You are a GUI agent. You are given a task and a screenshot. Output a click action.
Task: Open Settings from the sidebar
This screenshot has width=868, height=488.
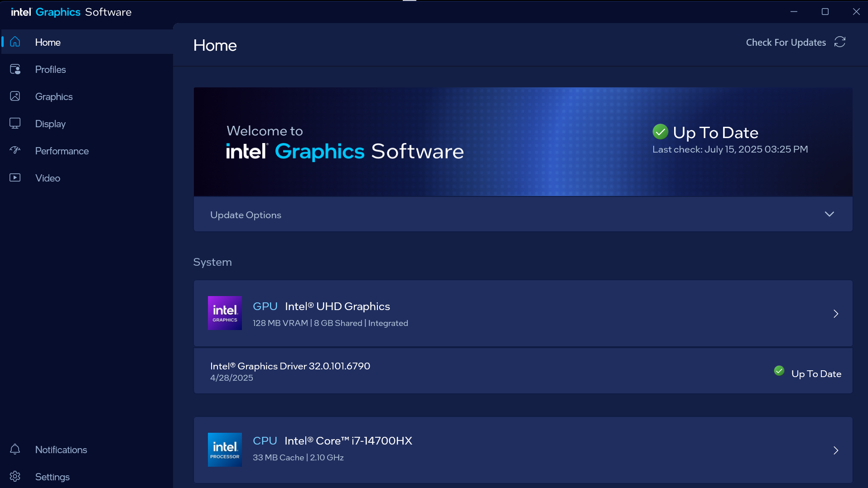pos(87,477)
